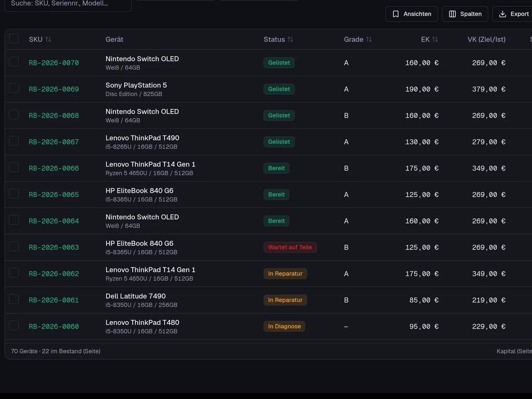Check the box for RB-2026-0065
The image size is (532, 399).
(14, 194)
